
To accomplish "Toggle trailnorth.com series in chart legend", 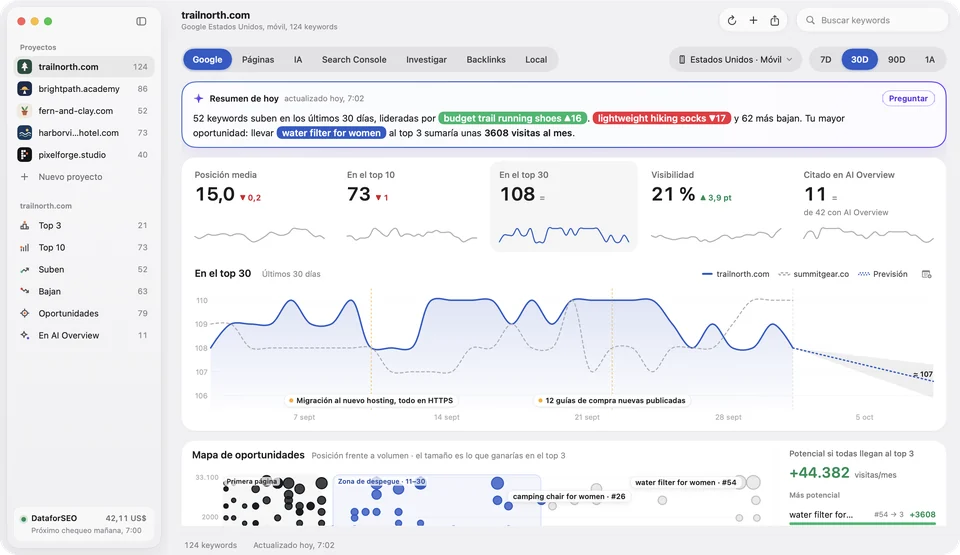I will pyautogui.click(x=735, y=274).
